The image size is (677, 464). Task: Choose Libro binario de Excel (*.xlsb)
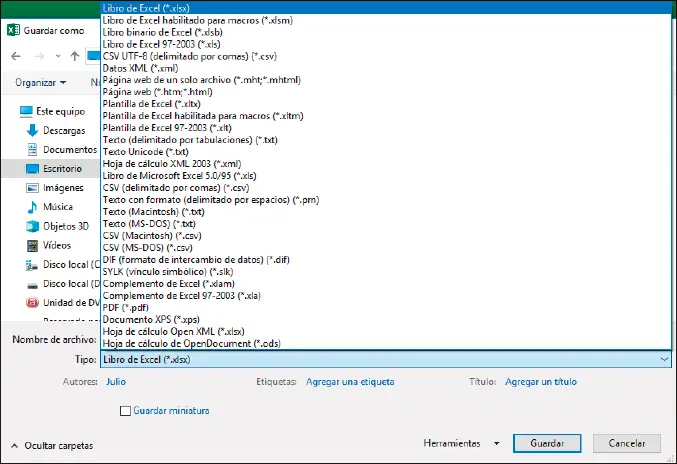[386, 32]
